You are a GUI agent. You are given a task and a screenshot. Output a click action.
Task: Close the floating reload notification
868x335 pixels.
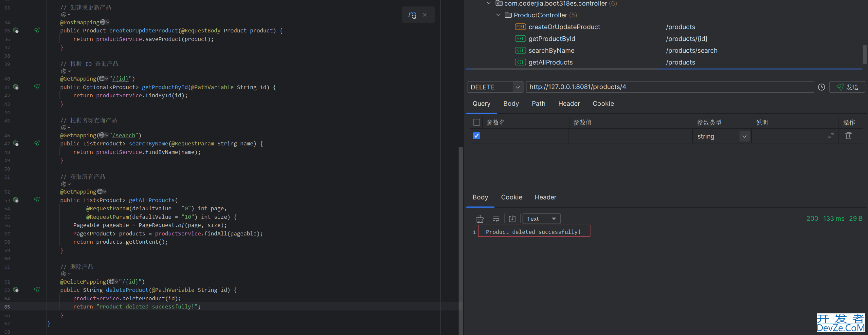(x=425, y=15)
